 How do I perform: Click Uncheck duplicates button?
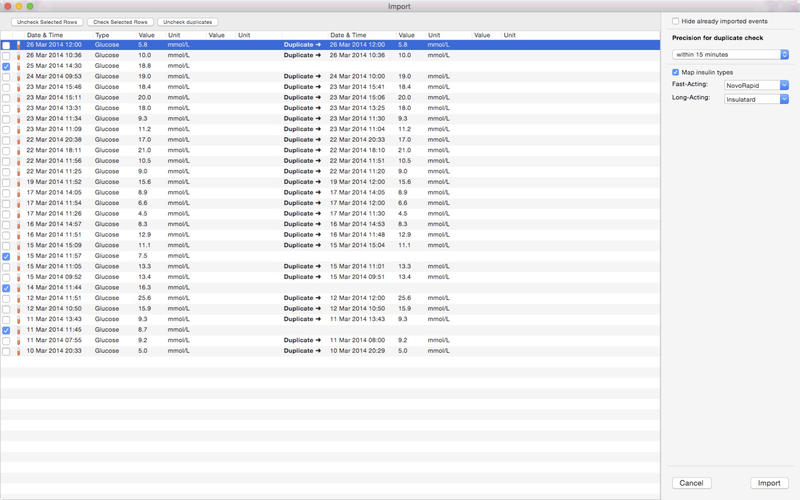point(188,22)
